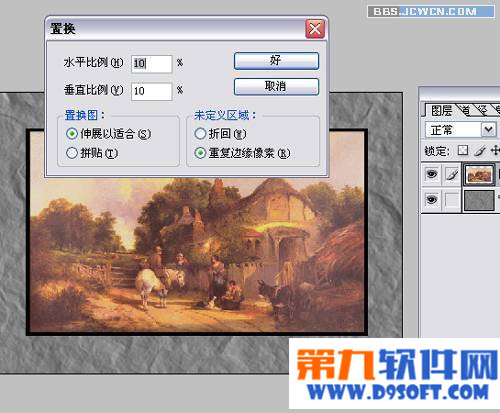The height and width of the screenshot is (413, 500).
Task: Hide the texture layer via eye icon
Action: [432, 200]
